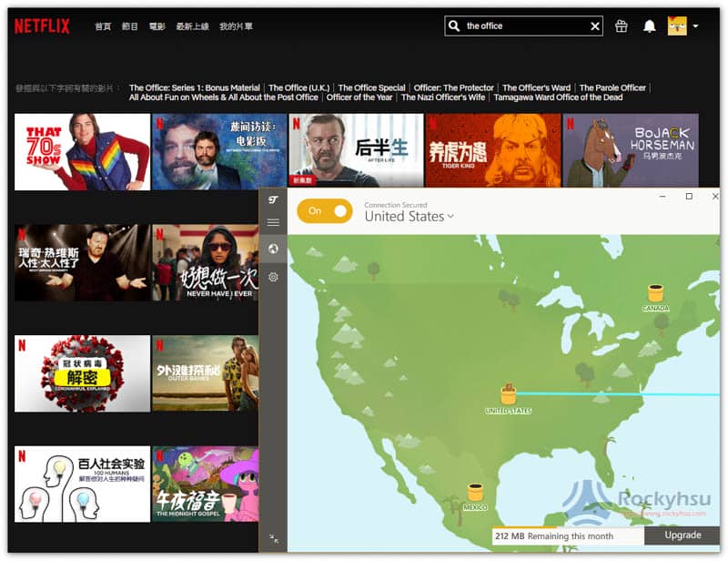
Task: Minimize the TunnelBear window
Action: (662, 197)
